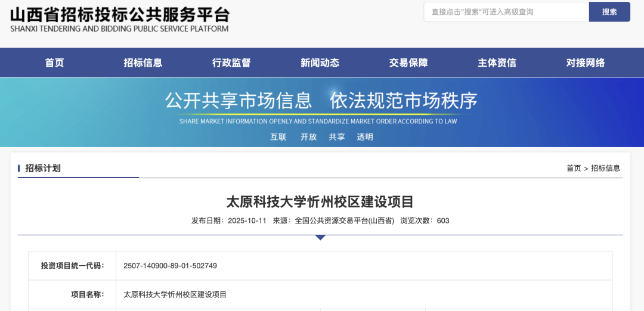Screen dimensions: 644x311
Task: Open the 首页 navigation menu item
Action: [x=55, y=63]
